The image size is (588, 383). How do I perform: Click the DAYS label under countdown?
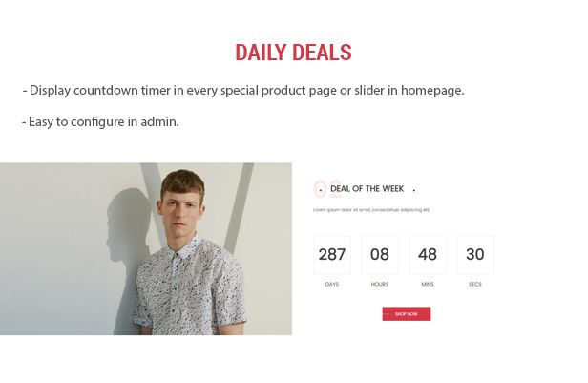point(332,284)
